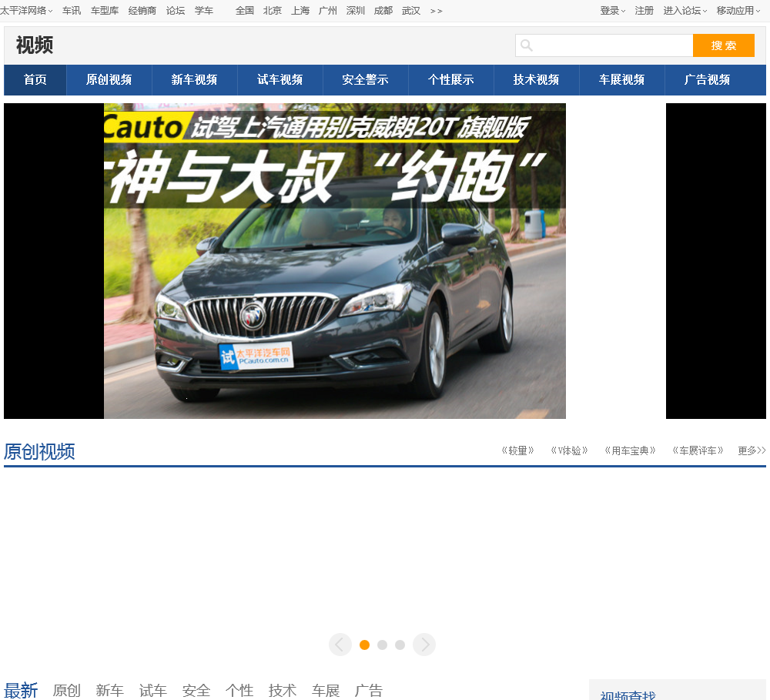Open the 《V体验》 series link

pyautogui.click(x=569, y=450)
